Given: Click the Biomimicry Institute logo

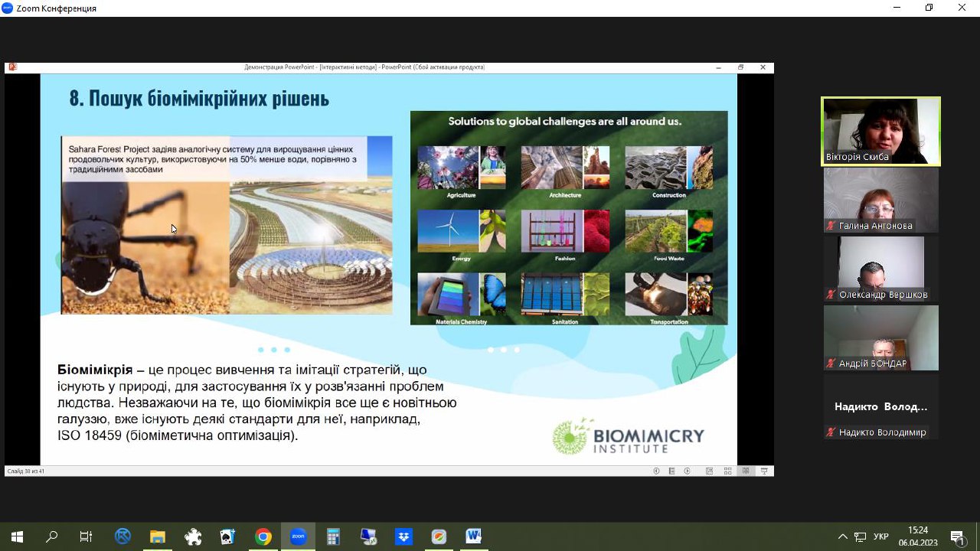Looking at the screenshot, I should pyautogui.click(x=628, y=436).
